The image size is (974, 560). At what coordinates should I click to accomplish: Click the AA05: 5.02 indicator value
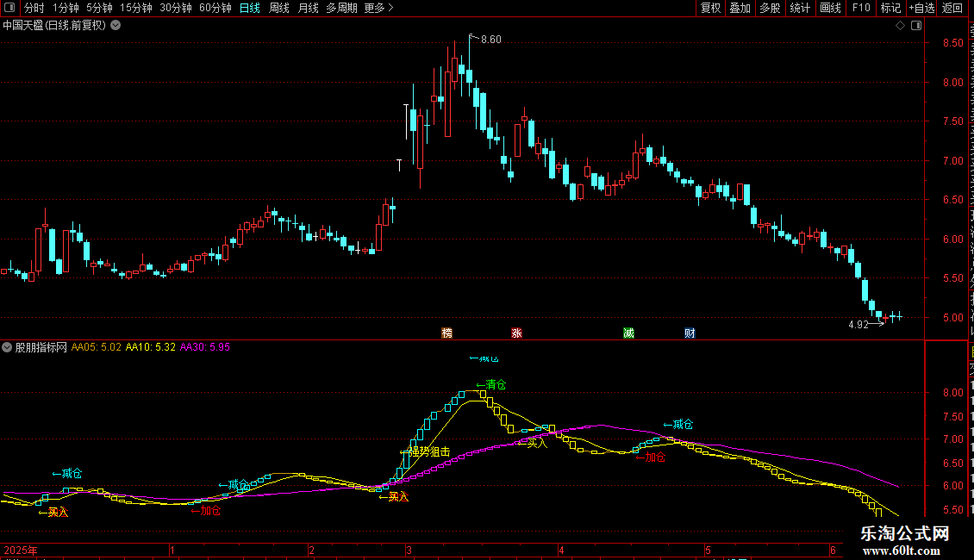[97, 347]
